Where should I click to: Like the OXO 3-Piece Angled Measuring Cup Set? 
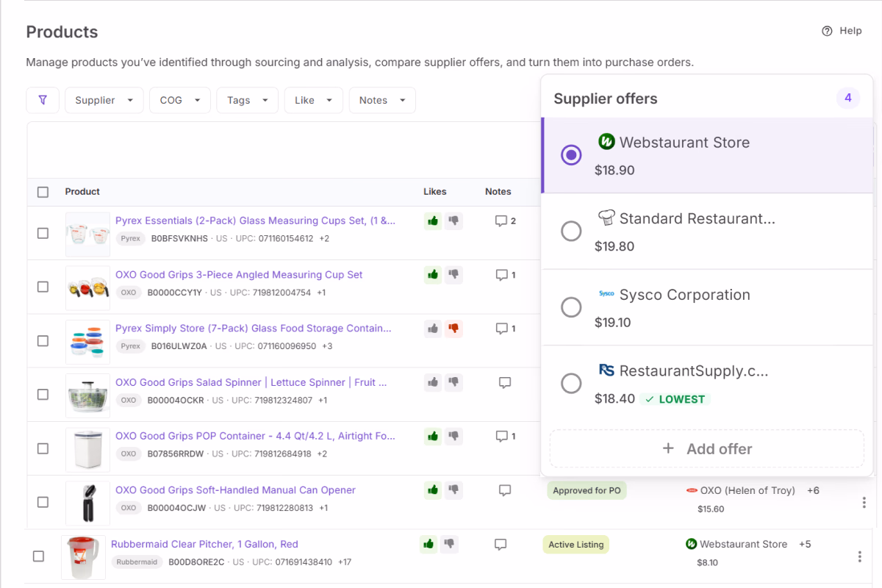(x=433, y=275)
